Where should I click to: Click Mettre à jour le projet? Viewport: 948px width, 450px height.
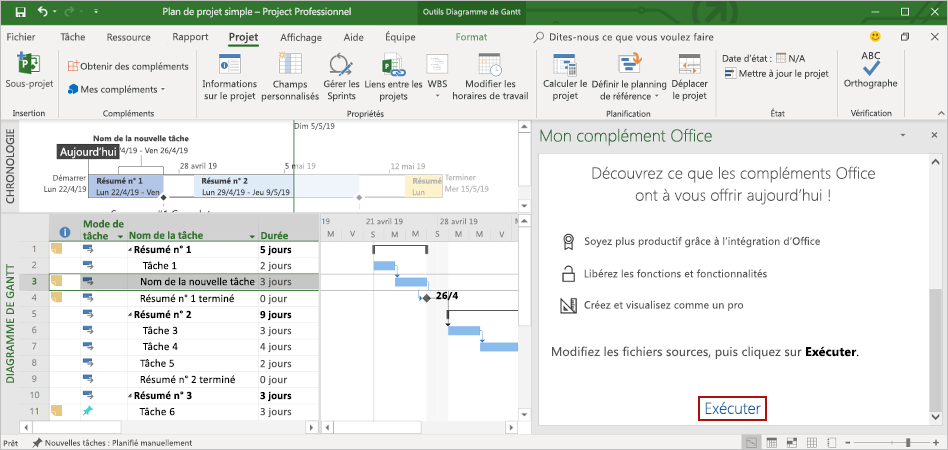tap(777, 74)
